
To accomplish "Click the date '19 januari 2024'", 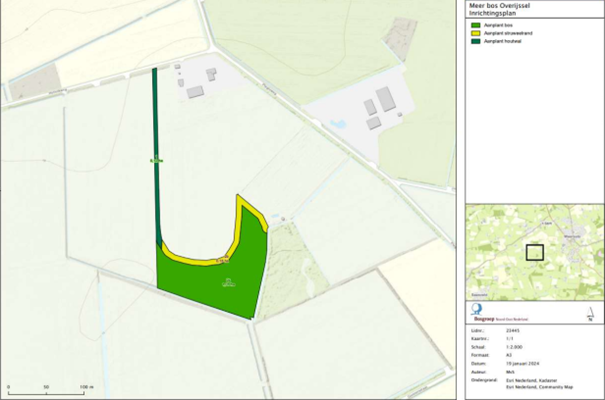I will tap(523, 364).
